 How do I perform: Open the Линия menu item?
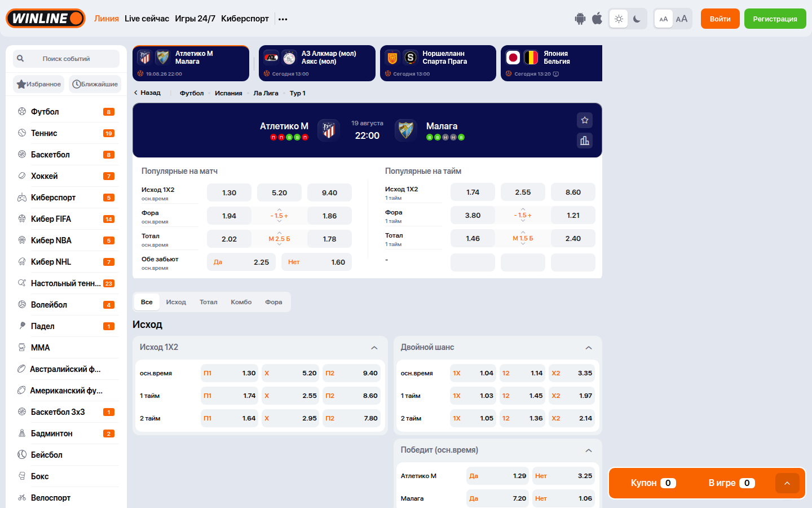click(107, 19)
